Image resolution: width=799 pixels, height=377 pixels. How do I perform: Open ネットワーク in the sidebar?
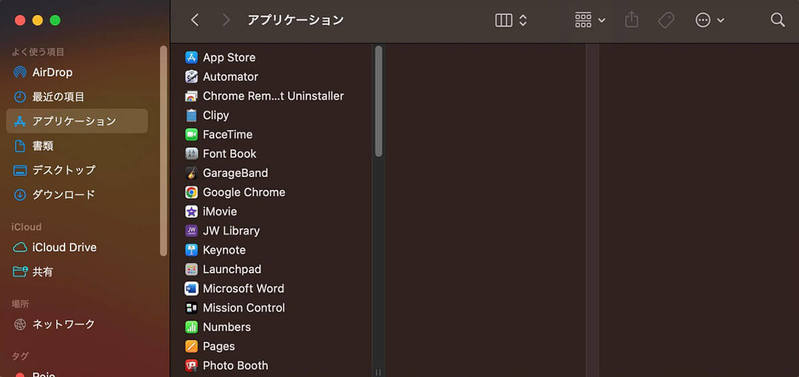click(77, 324)
